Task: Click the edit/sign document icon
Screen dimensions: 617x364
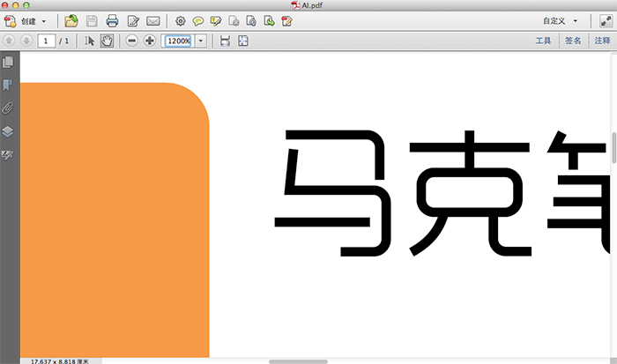Action: [x=133, y=21]
